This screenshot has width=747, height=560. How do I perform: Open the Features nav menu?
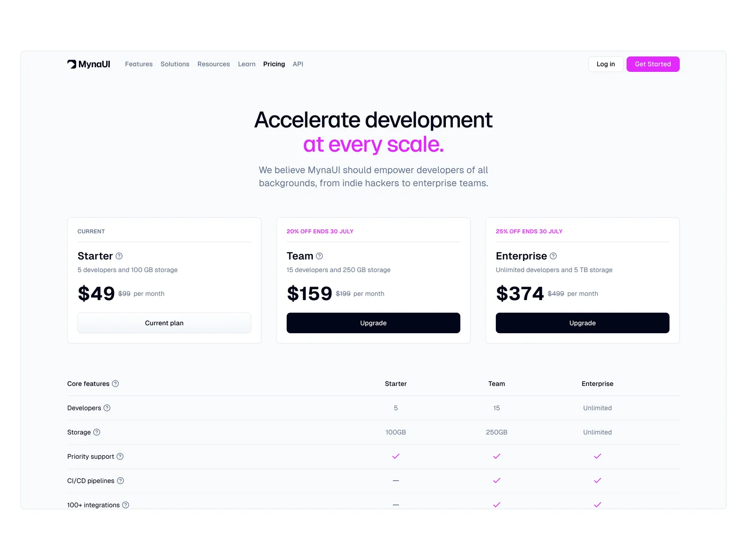(x=139, y=64)
